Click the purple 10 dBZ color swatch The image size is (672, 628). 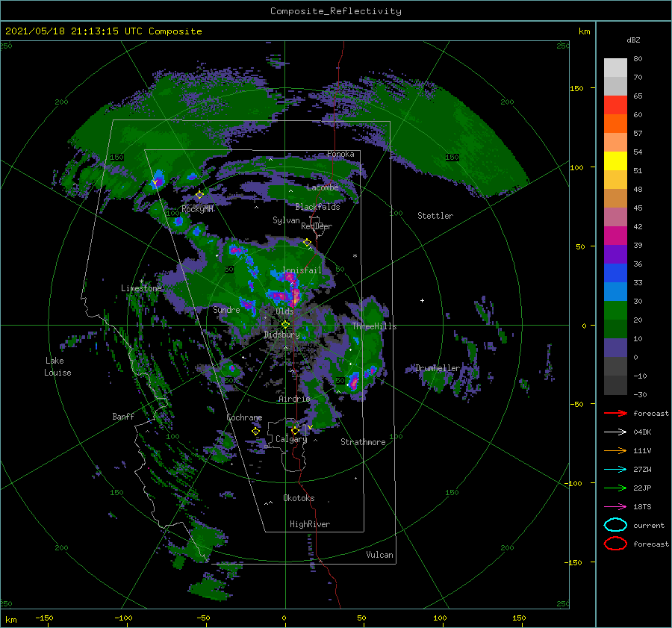click(x=615, y=348)
